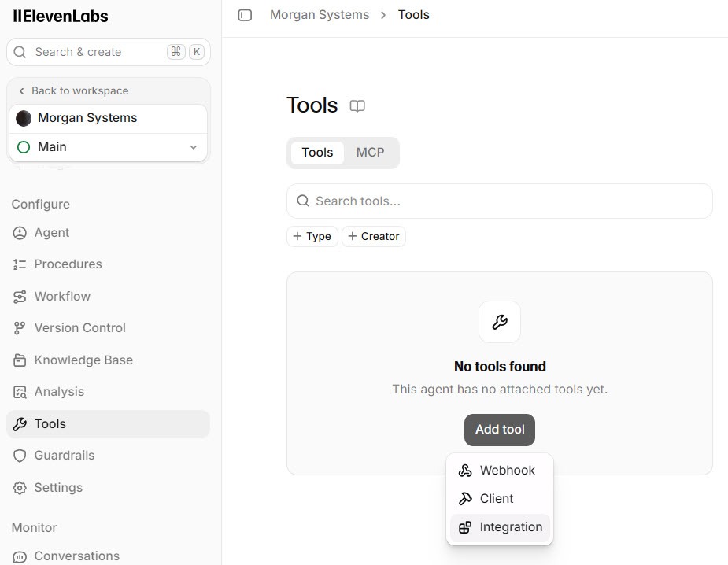Open Analysis in the sidebar
728x565 pixels.
(x=108, y=393)
